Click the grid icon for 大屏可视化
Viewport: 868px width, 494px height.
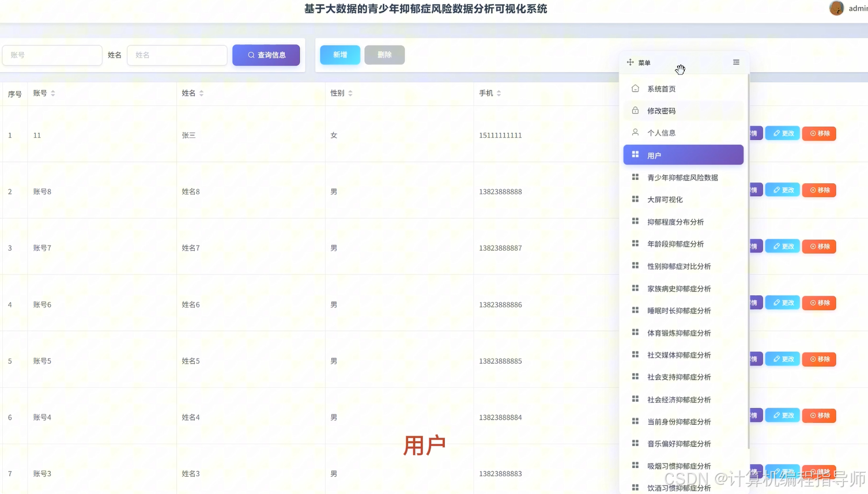(x=635, y=199)
